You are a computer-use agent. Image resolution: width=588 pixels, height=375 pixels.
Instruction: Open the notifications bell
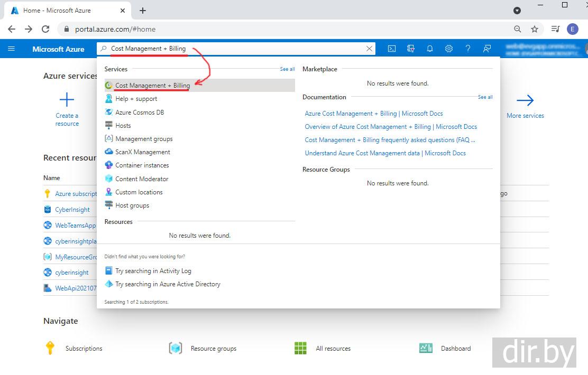[x=430, y=49]
